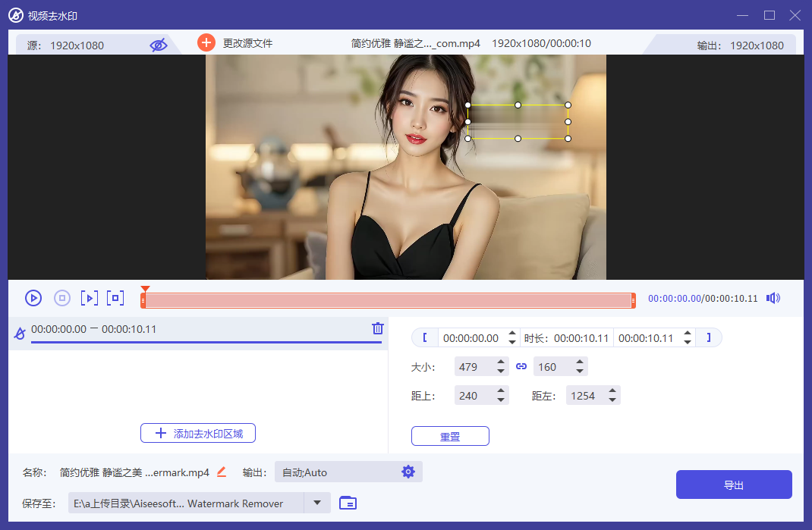Hide source preview with the eye toggle
This screenshot has height=530, width=812.
[158, 45]
